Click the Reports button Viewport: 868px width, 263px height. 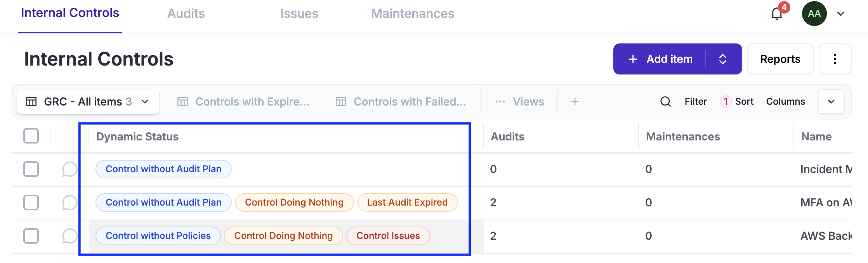pos(780,59)
